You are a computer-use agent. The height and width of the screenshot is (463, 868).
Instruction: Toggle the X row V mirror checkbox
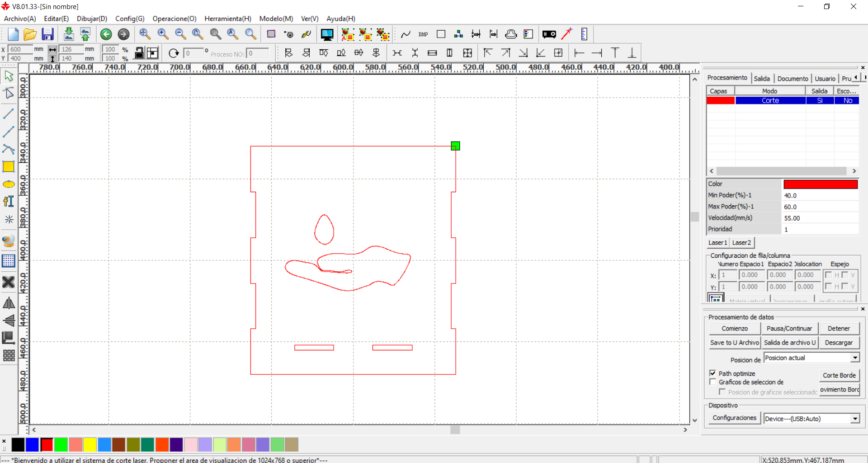point(845,275)
